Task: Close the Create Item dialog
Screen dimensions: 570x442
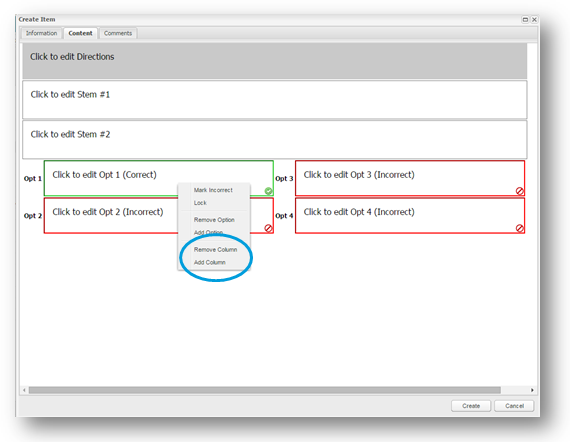Action: click(x=534, y=20)
